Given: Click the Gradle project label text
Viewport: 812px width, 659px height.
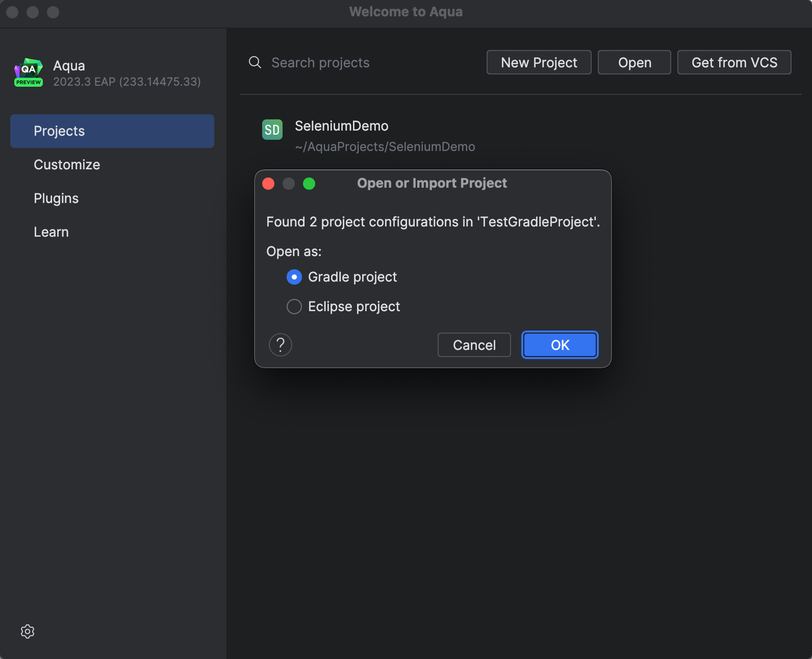Looking at the screenshot, I should (352, 277).
